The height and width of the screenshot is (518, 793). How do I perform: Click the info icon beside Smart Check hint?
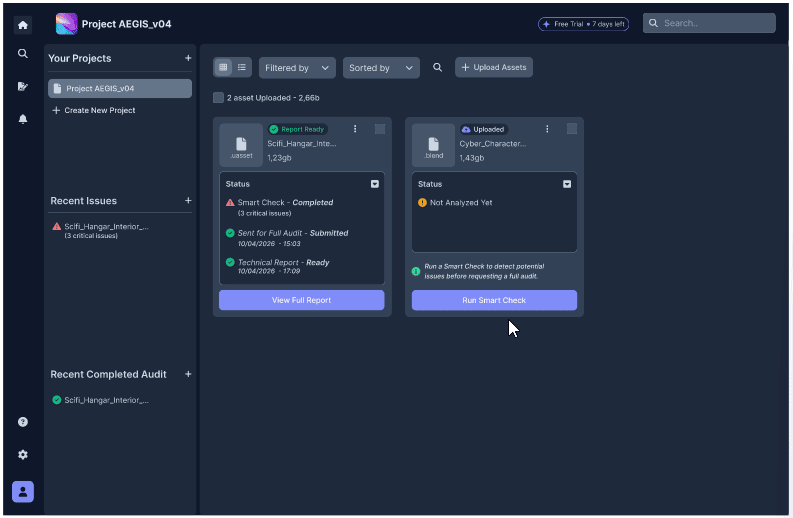coord(416,271)
